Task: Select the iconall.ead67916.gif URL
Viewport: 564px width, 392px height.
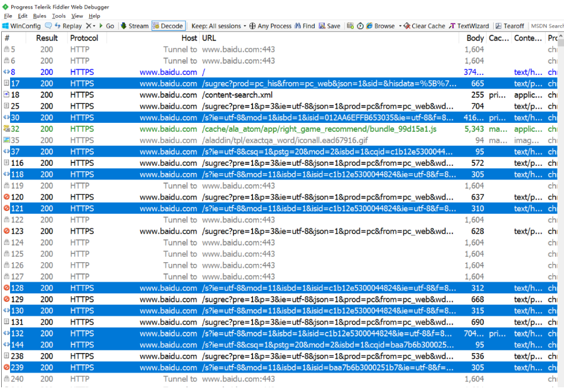Action: click(x=285, y=141)
